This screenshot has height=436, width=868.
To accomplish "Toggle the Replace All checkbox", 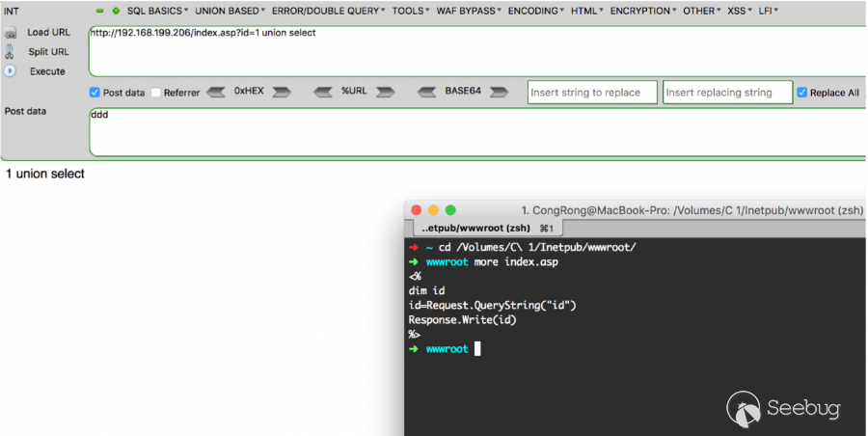I will point(802,93).
